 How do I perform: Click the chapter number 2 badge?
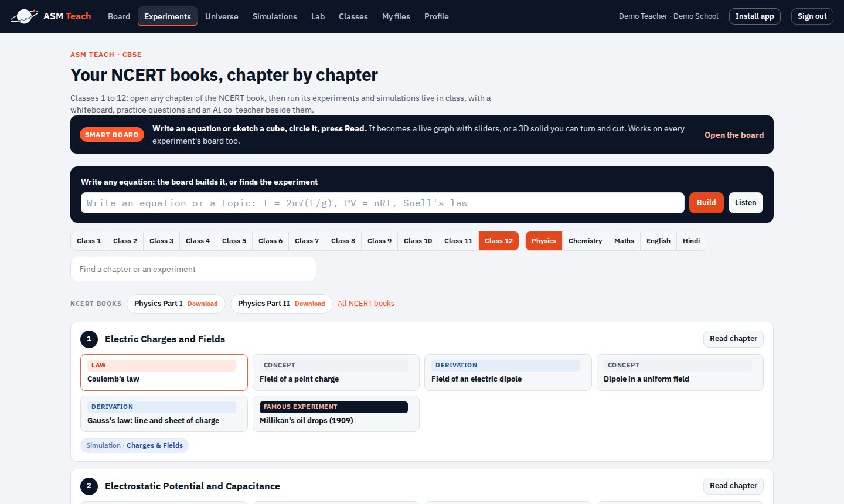(89, 486)
